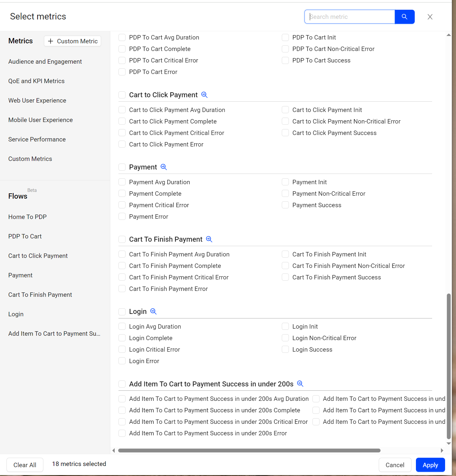Open Audience and Engagement metrics category

[x=45, y=62]
